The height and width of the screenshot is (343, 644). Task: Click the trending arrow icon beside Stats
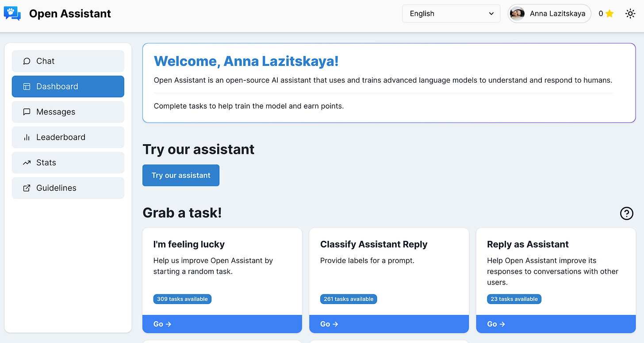(27, 163)
